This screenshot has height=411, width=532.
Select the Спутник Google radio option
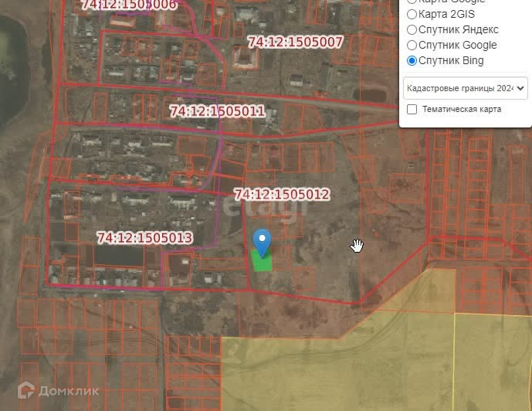(x=412, y=45)
